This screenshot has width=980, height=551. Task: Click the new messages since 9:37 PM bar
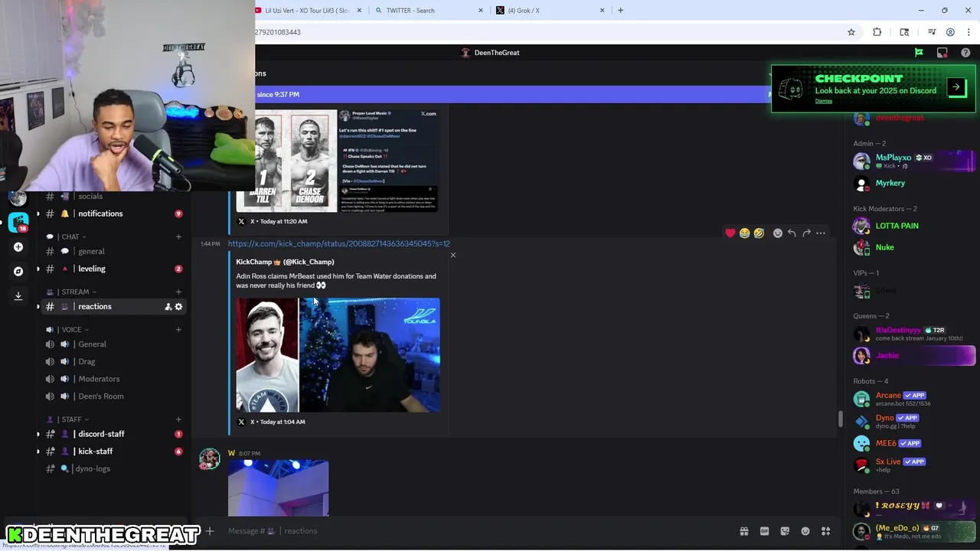[513, 95]
